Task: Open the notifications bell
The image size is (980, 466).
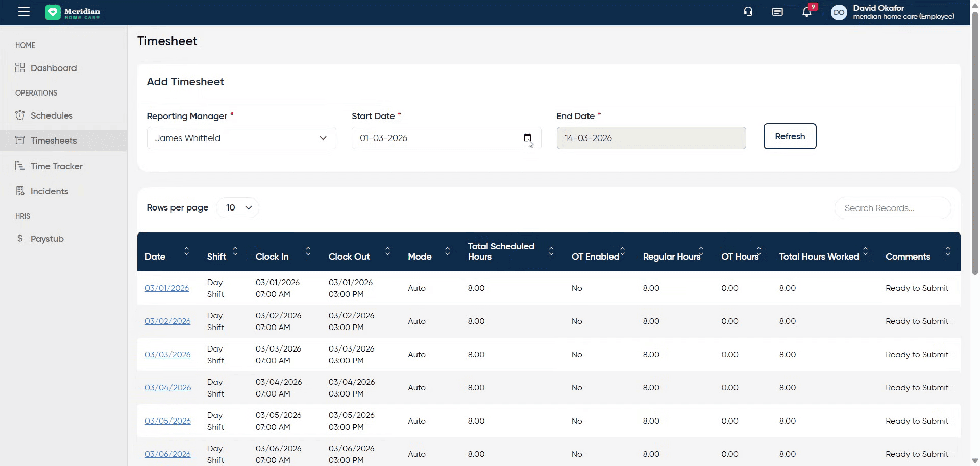Action: (x=807, y=12)
